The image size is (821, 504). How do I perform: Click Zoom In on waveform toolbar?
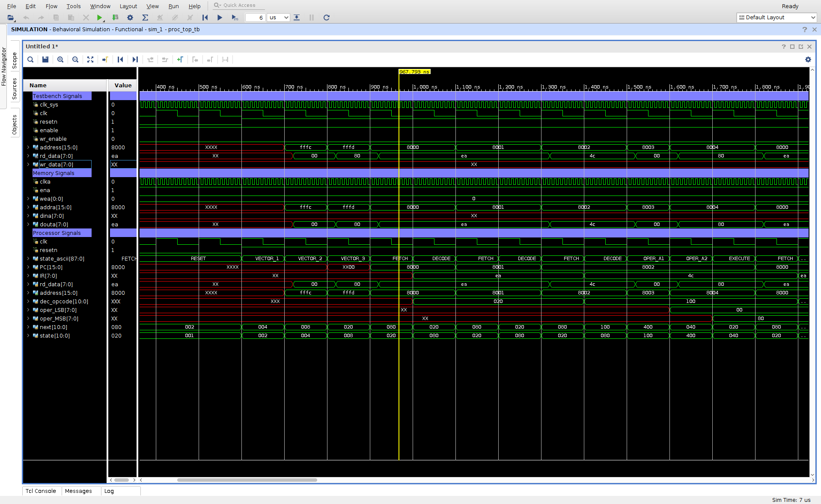[60, 59]
